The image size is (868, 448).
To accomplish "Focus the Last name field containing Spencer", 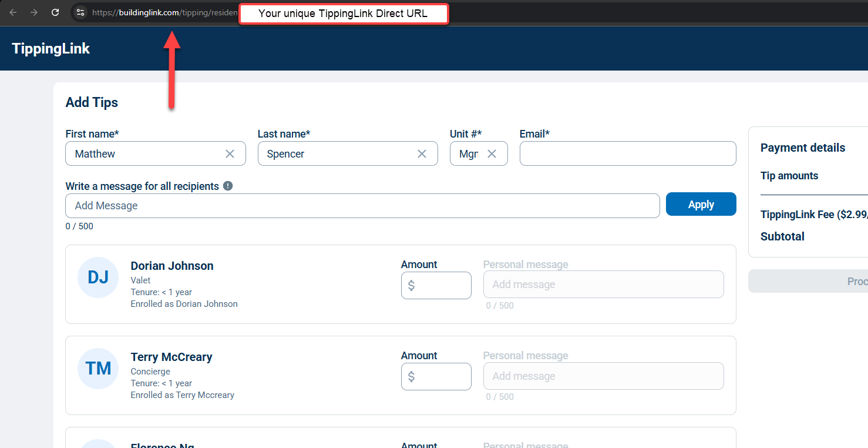I will tap(348, 153).
